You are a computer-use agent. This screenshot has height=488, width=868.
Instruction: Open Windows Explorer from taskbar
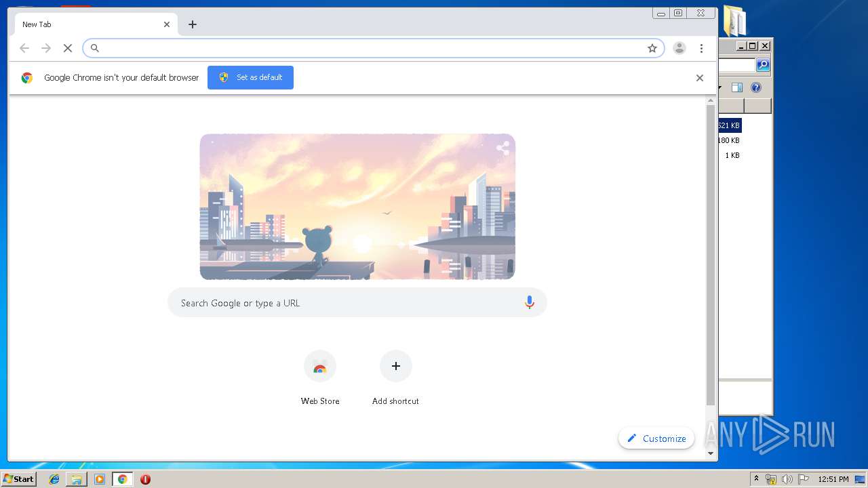point(77,479)
